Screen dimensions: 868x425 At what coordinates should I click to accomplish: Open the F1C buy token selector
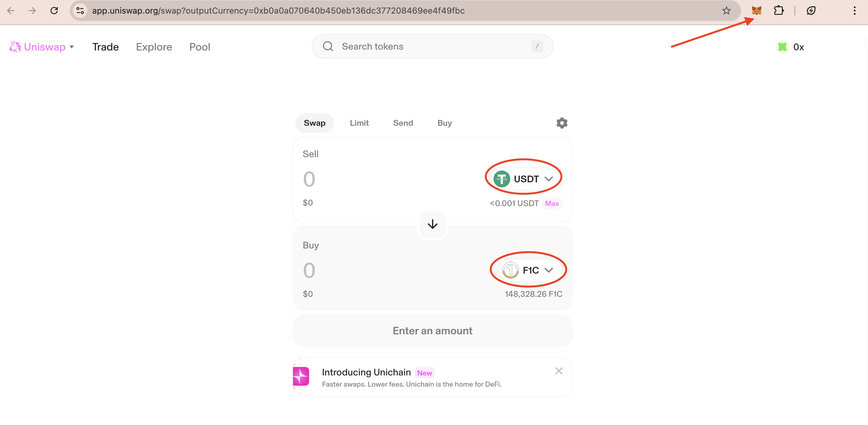point(528,270)
